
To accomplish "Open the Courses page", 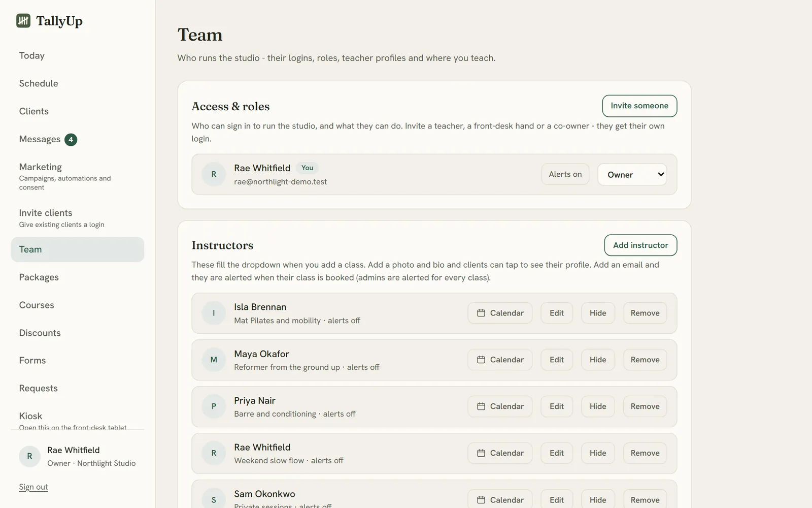I will point(78,305).
